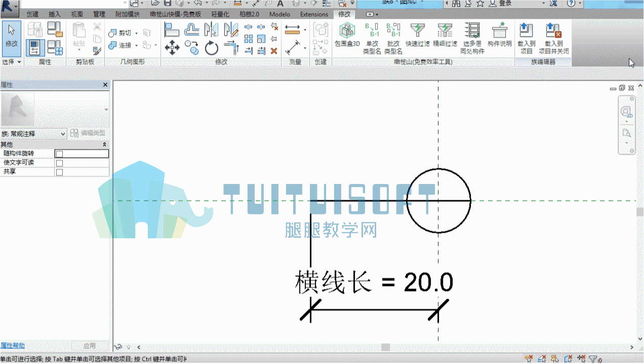The height and width of the screenshot is (364, 644).
Task: Click the Align tool icon
Action: click(x=172, y=30)
